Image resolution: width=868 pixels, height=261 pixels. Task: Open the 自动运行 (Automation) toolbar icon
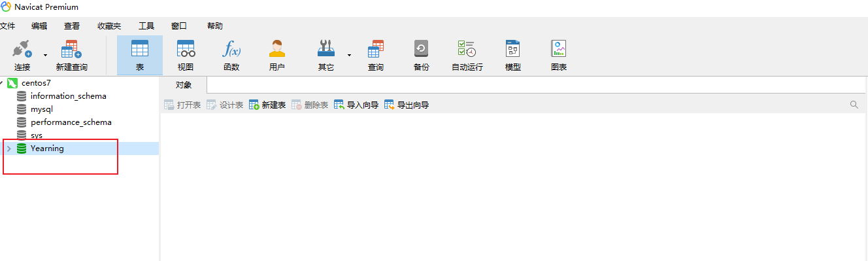click(467, 55)
